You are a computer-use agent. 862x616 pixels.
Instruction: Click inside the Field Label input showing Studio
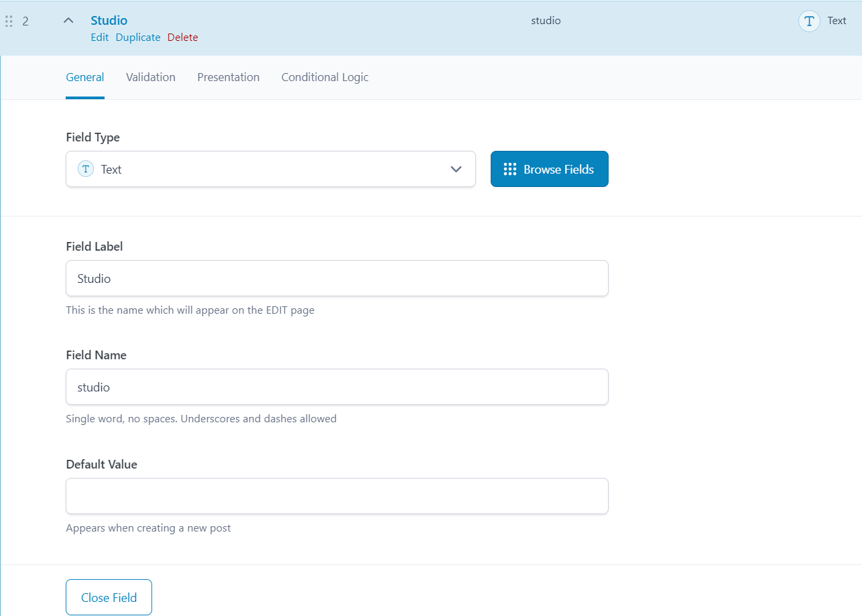coord(336,278)
